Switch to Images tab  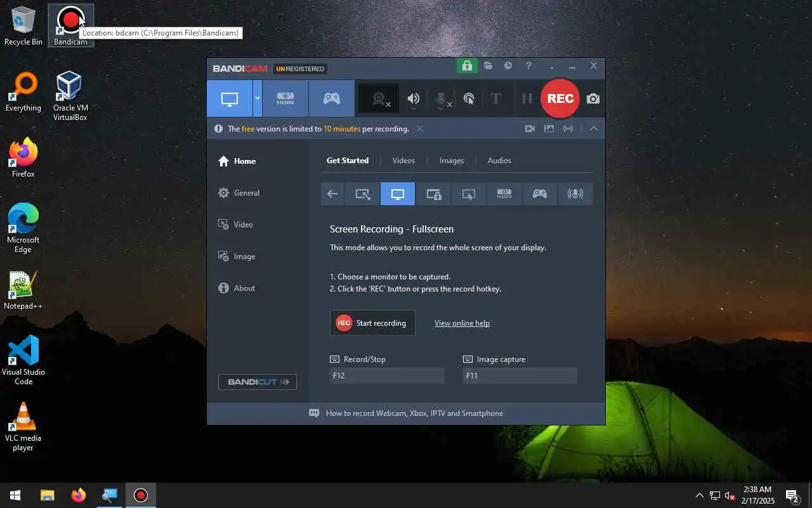point(452,161)
